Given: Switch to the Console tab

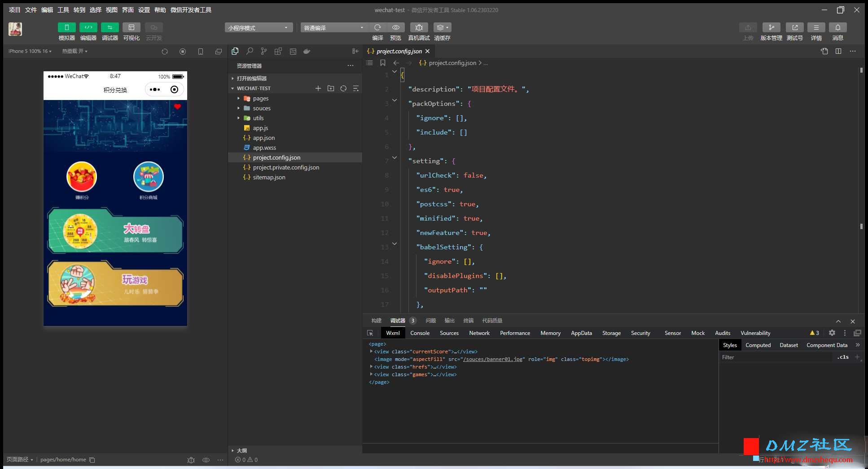Looking at the screenshot, I should 420,333.
